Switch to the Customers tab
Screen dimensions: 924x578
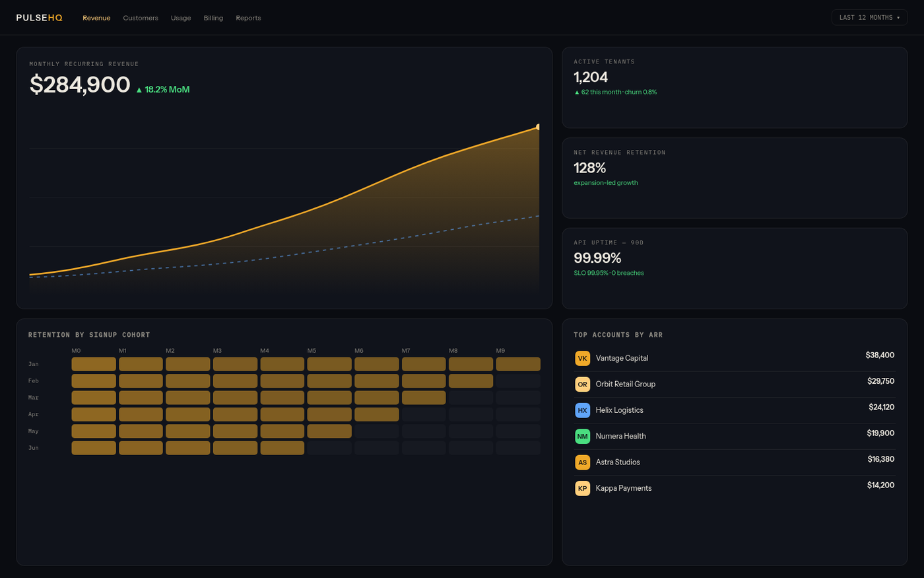tap(141, 18)
